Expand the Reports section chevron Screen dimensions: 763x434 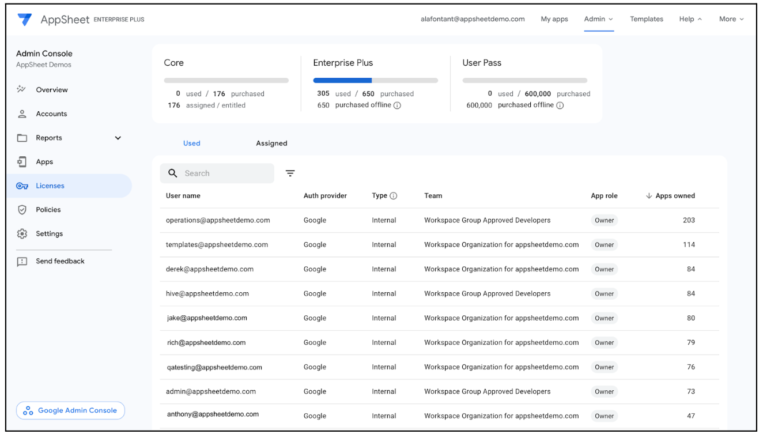tap(118, 138)
